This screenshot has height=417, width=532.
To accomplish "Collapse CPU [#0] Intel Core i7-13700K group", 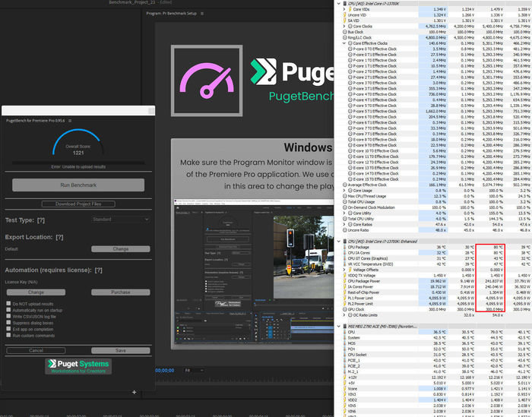I will click(339, 3).
